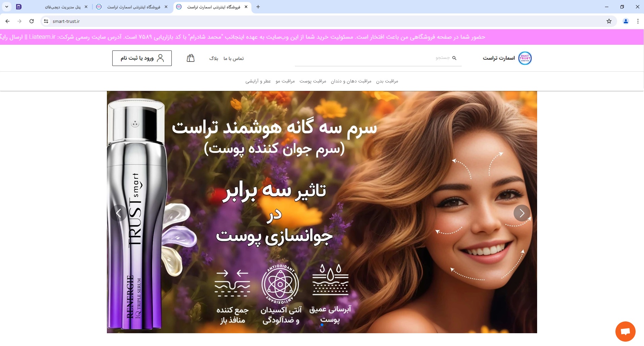Minimize the Chrome window
Image resolution: width=644 pixels, height=346 pixels.
point(607,7)
